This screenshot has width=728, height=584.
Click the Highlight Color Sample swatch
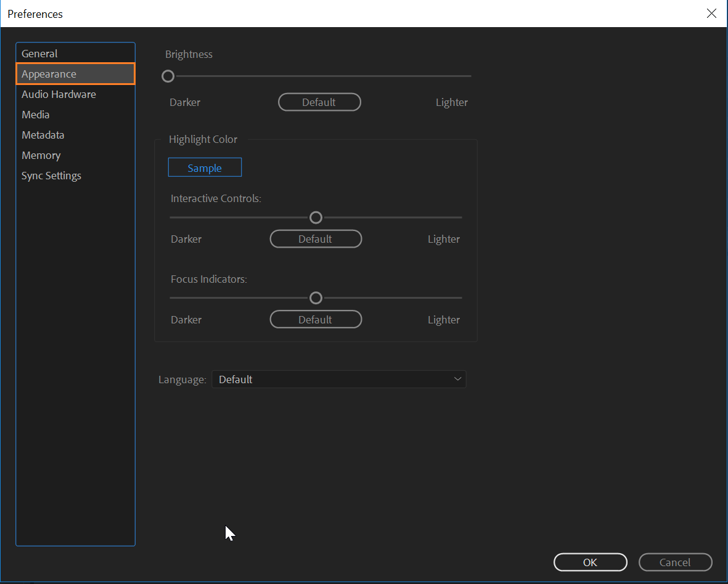pyautogui.click(x=205, y=167)
